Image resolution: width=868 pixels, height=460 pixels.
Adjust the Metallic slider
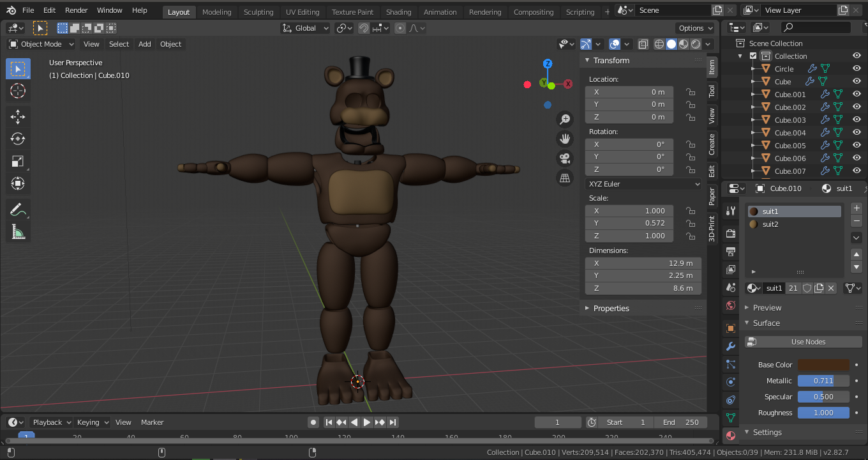[823, 381]
